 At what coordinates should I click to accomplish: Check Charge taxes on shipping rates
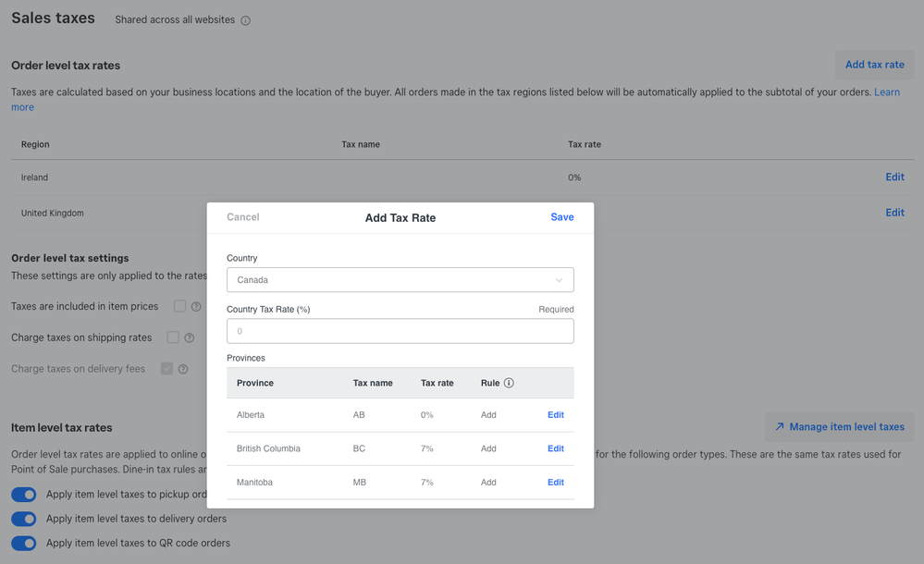coord(173,337)
